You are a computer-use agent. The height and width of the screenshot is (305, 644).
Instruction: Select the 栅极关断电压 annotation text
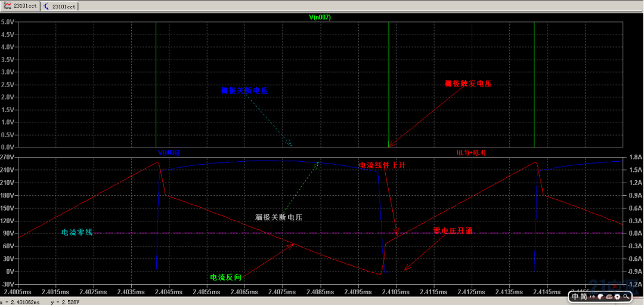click(x=244, y=91)
